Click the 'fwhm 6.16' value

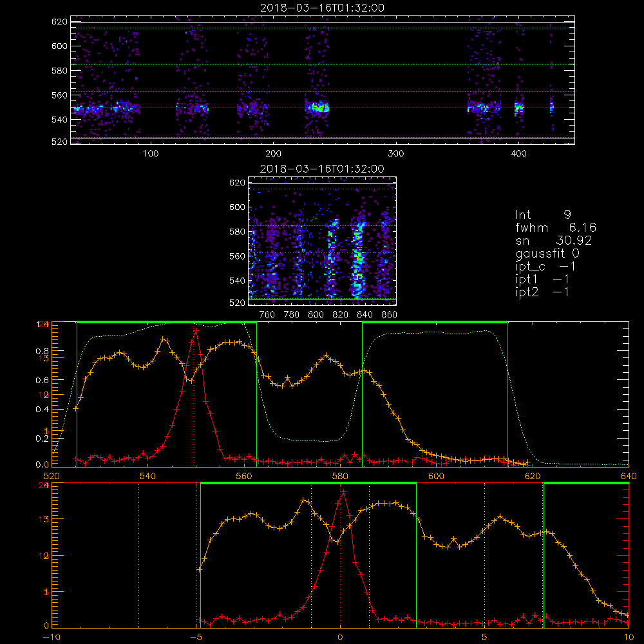[555, 227]
